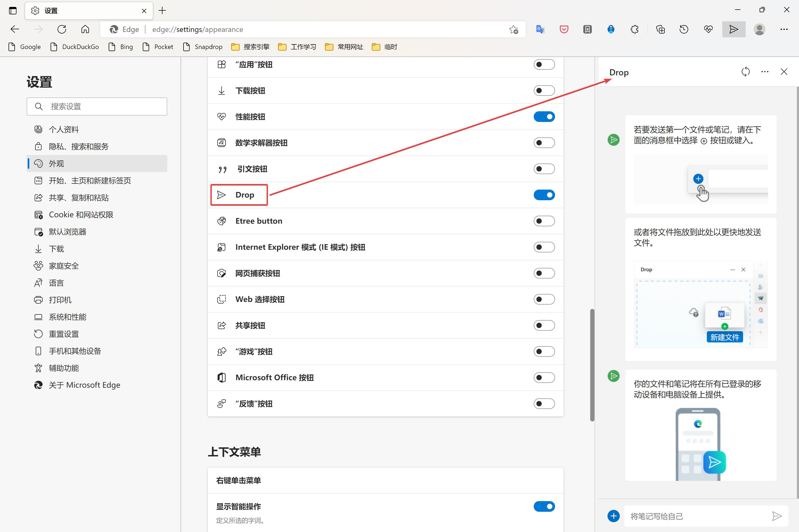
Task: Refresh the Drop panel
Action: [x=745, y=72]
